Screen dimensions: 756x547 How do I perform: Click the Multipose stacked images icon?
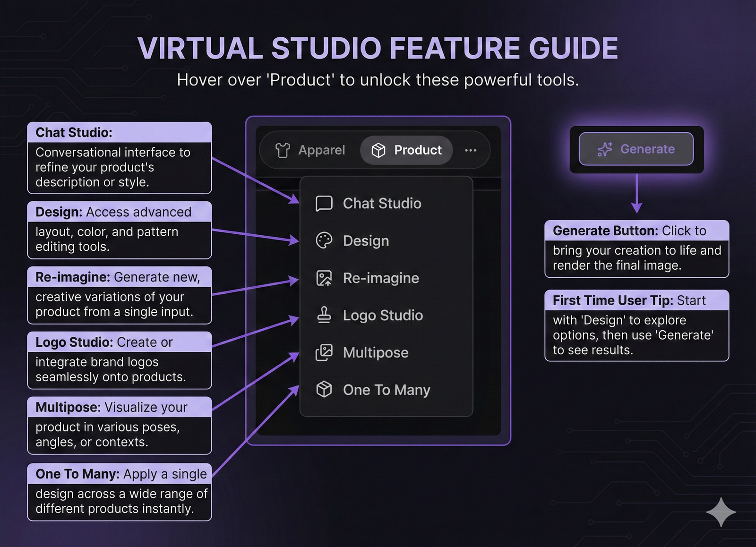(324, 352)
